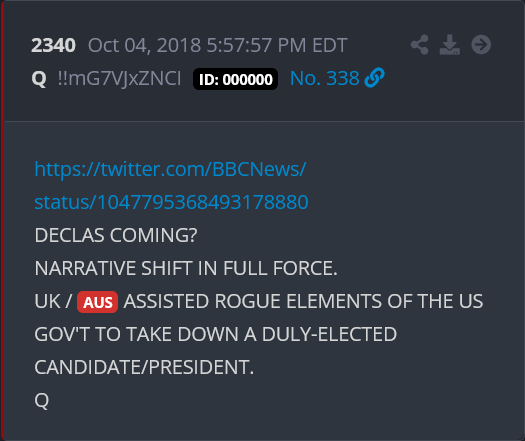Screen dimensions: 525x441
Task: Click the ASSISTED ROGUE ELEMENTS text
Action: tap(251, 301)
